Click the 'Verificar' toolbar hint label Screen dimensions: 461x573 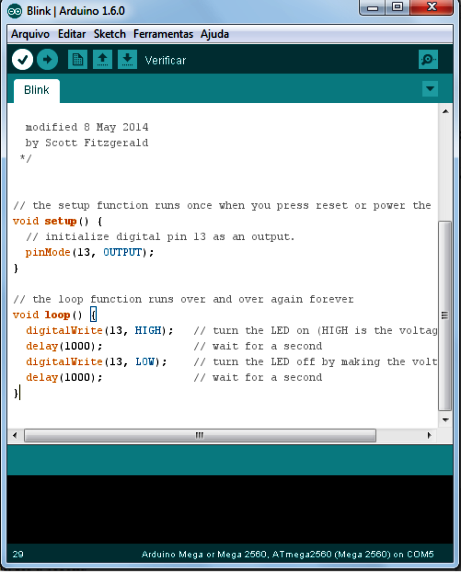coord(165,60)
